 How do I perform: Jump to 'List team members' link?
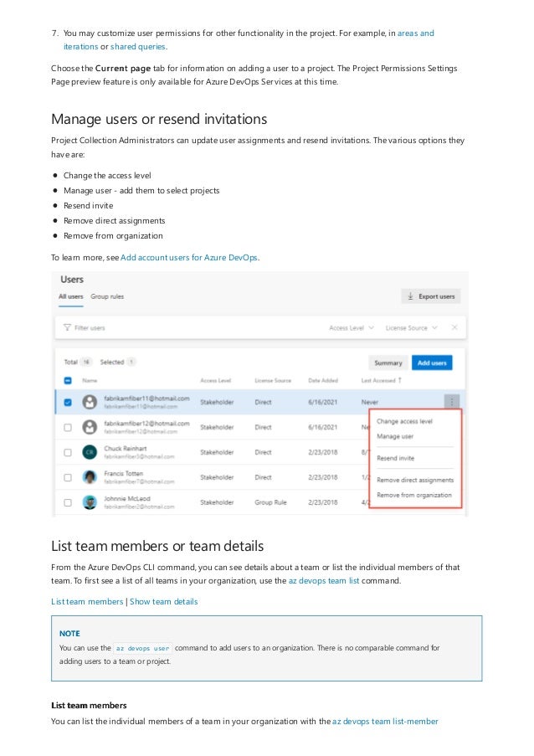click(87, 602)
